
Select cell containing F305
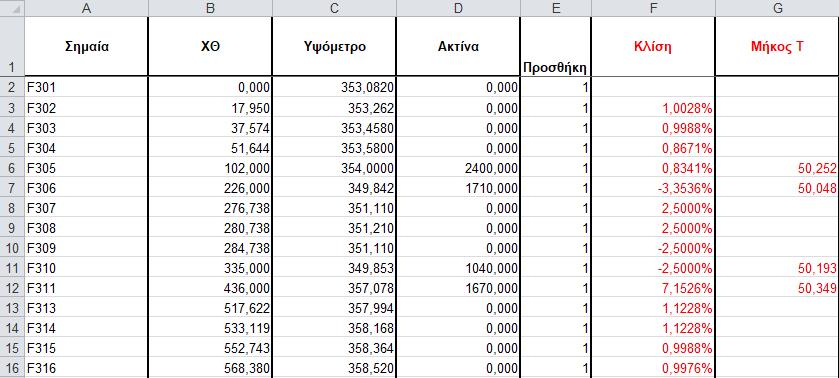pos(86,169)
